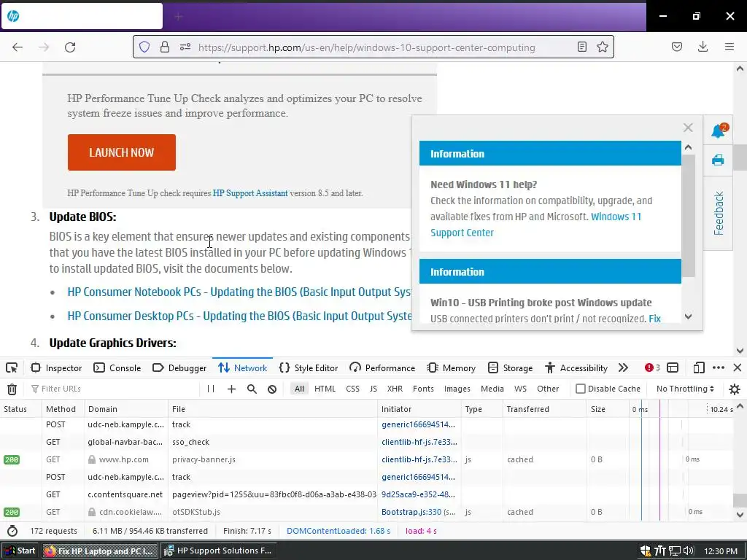The image size is (747, 560).
Task: Switch to the Console tab
Action: 117,367
